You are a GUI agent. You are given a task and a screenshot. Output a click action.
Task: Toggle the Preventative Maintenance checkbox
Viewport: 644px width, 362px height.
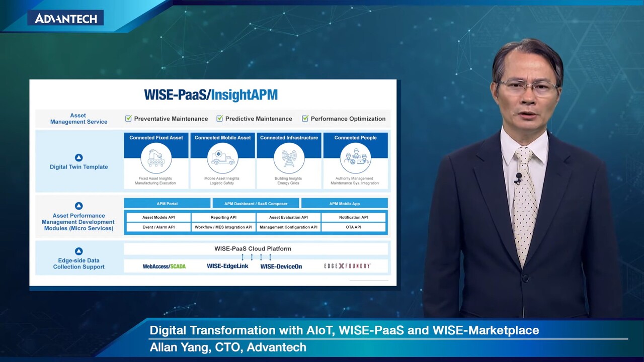128,119
